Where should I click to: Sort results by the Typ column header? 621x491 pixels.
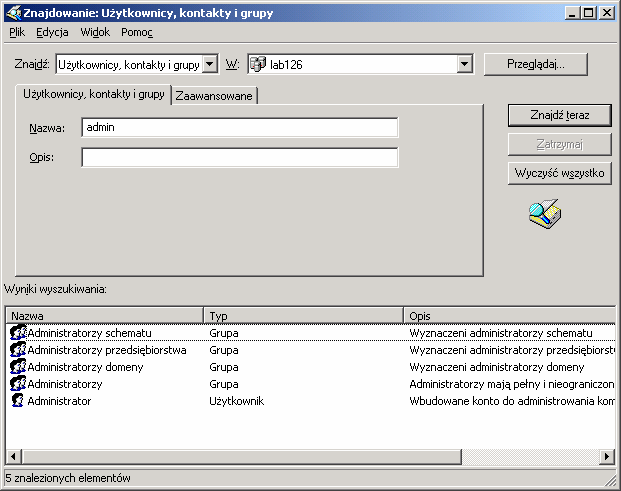tap(303, 315)
